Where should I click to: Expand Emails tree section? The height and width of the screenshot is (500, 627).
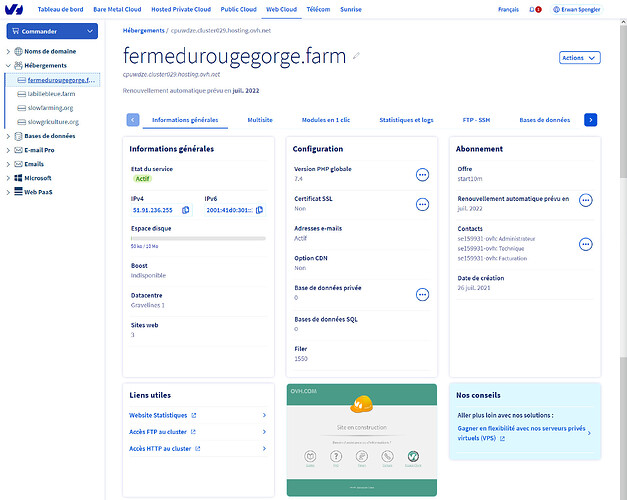8,164
